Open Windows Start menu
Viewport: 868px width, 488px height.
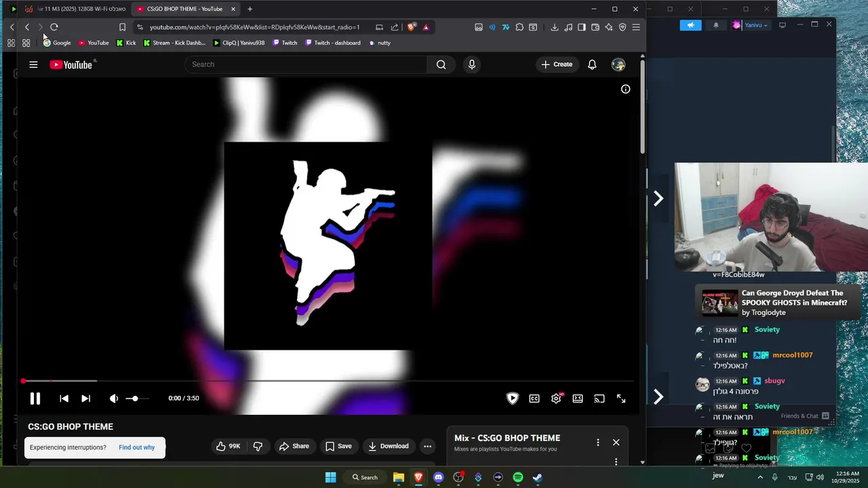point(330,477)
